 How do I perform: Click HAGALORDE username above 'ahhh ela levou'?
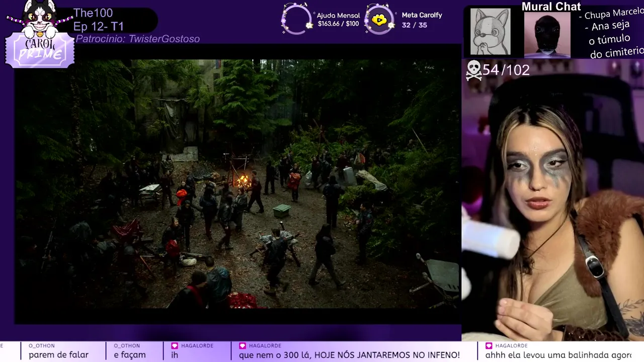point(511,346)
